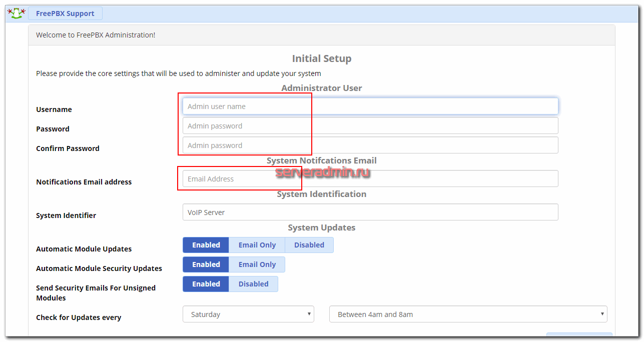This screenshot has width=644, height=342.
Task: Enable Automatic Module Security Updates
Action: point(206,264)
